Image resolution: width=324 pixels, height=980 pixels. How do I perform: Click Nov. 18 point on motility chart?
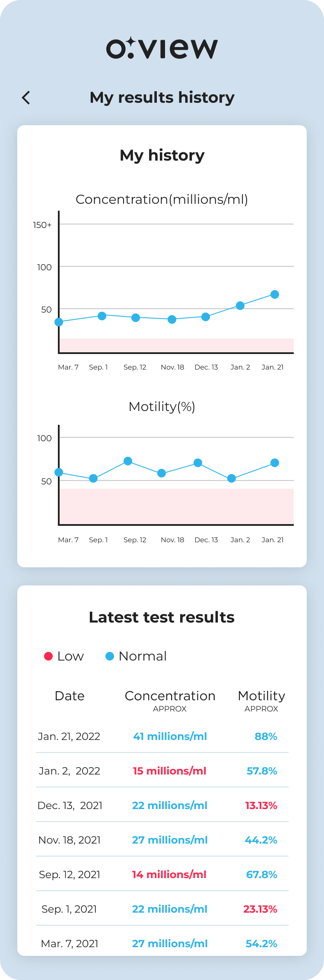click(162, 473)
